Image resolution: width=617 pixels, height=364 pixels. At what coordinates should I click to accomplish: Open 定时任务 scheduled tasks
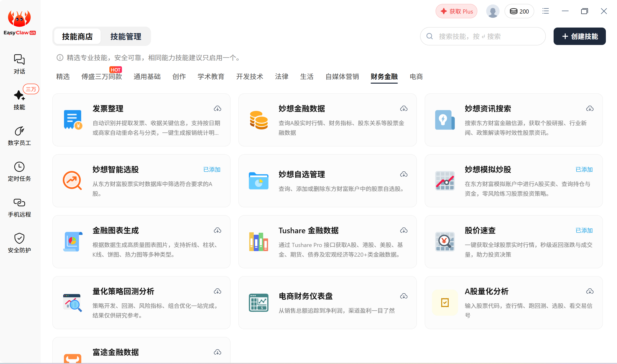tap(19, 172)
